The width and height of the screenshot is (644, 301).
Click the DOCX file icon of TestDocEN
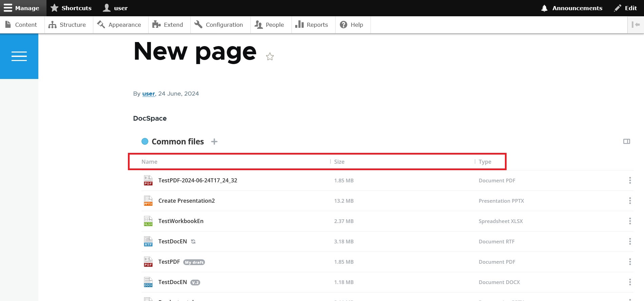pyautogui.click(x=148, y=282)
